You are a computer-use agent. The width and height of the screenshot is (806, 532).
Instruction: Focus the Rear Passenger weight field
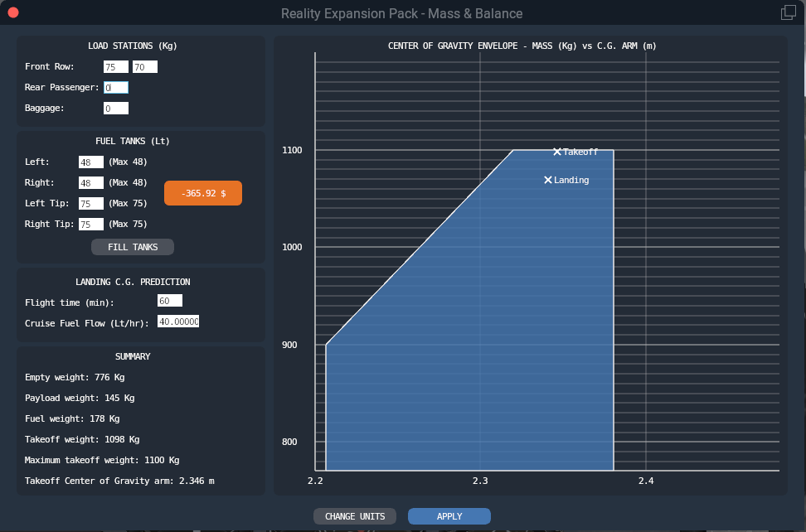115,88
